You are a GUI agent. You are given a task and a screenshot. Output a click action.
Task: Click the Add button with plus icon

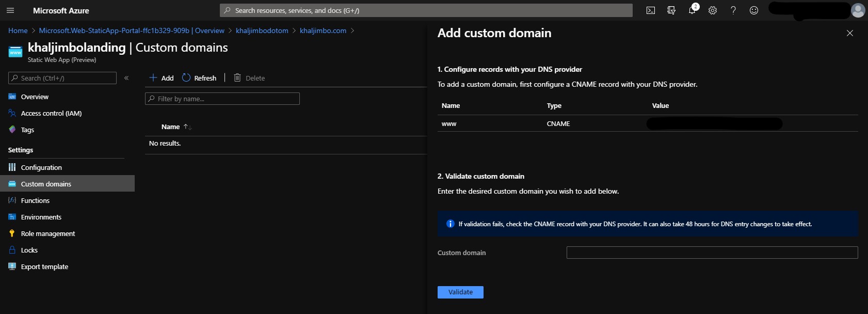[x=162, y=78]
